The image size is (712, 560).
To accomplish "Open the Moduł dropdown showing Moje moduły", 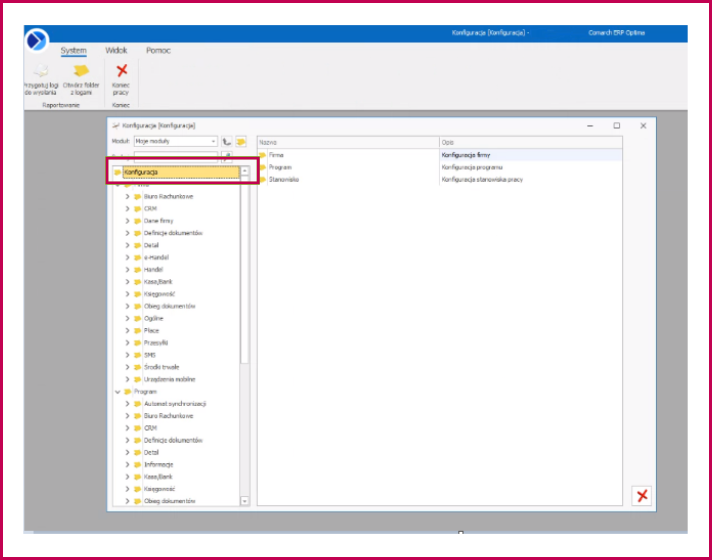I will tap(175, 141).
